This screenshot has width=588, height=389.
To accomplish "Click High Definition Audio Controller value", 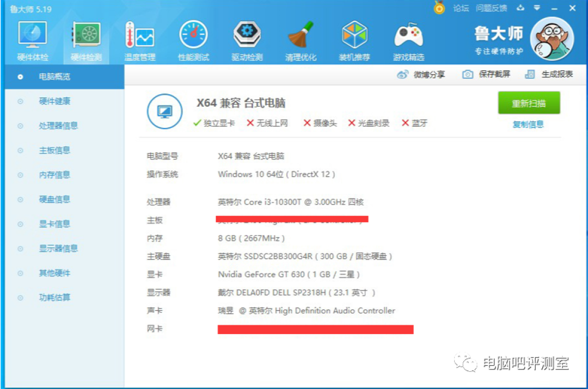I will tap(307, 311).
